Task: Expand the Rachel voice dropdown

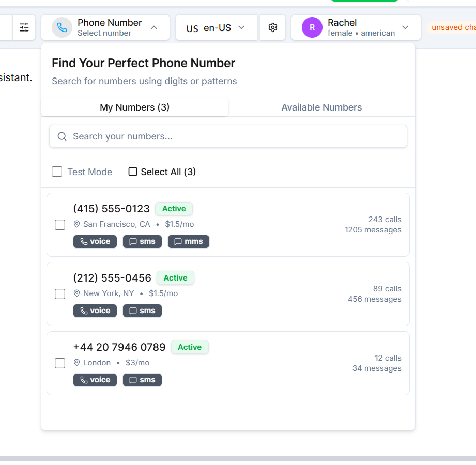Action: (405, 27)
